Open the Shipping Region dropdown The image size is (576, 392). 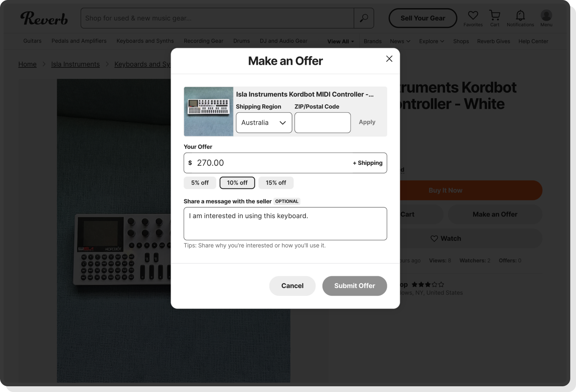click(x=264, y=123)
